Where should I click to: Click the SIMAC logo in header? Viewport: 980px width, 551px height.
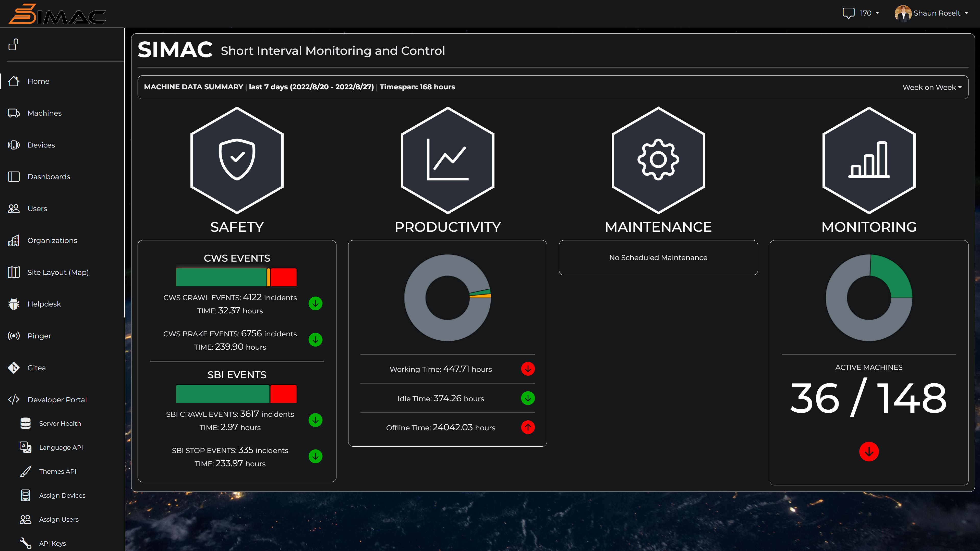coord(57,14)
